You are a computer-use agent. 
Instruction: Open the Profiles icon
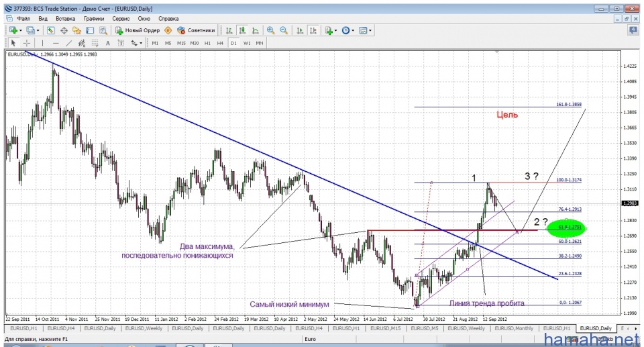pyautogui.click(x=30, y=30)
